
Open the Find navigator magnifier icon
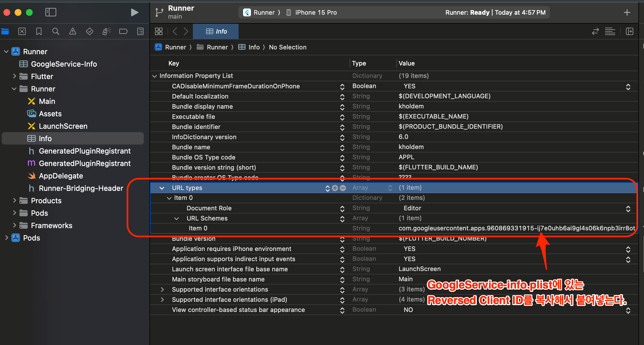(x=56, y=31)
